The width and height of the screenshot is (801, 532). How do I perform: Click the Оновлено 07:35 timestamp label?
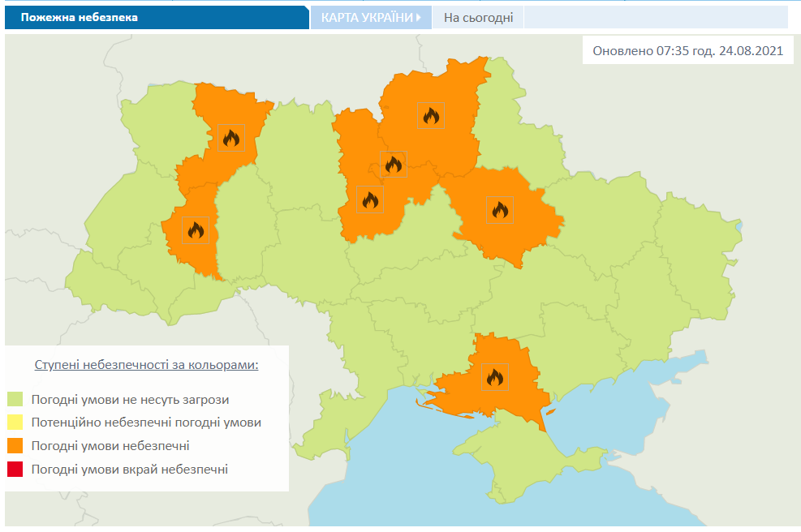pos(687,49)
